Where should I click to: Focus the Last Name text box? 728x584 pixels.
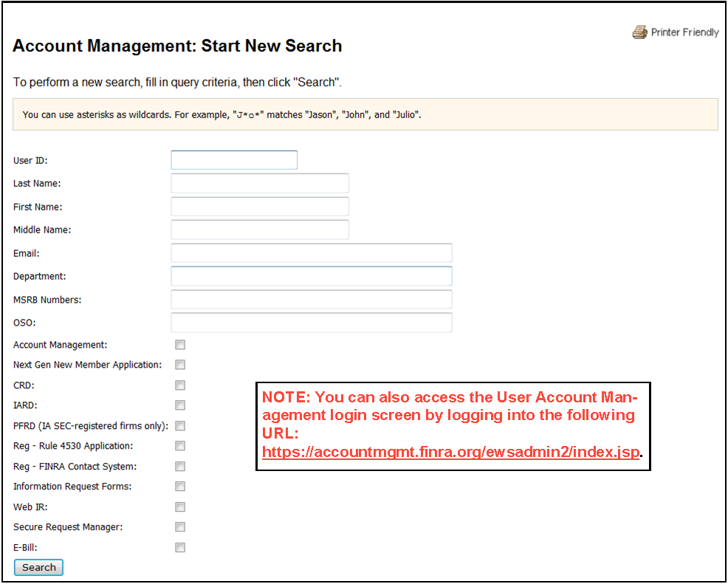pos(260,183)
